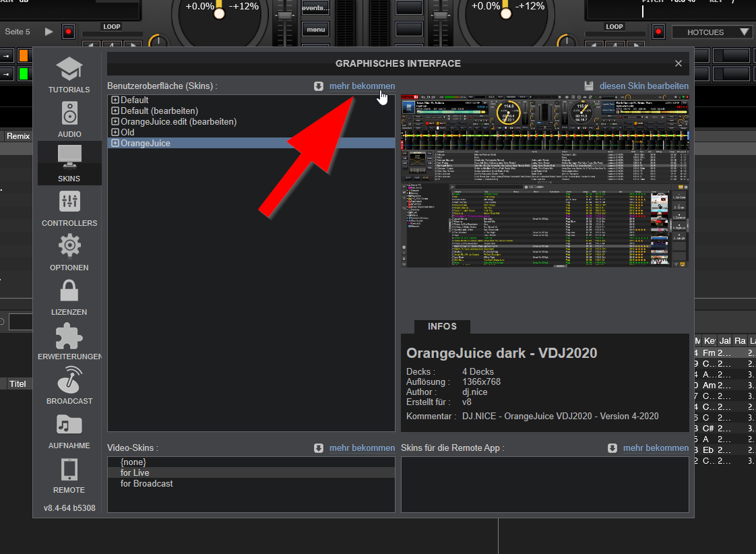756x554 pixels.
Task: Open the Optionen settings gear
Action: 69,253
